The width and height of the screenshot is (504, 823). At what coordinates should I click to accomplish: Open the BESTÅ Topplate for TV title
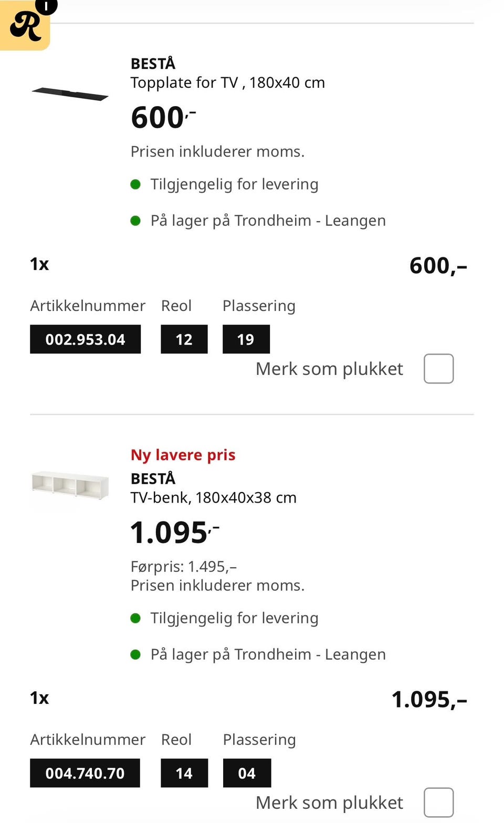[x=227, y=73]
